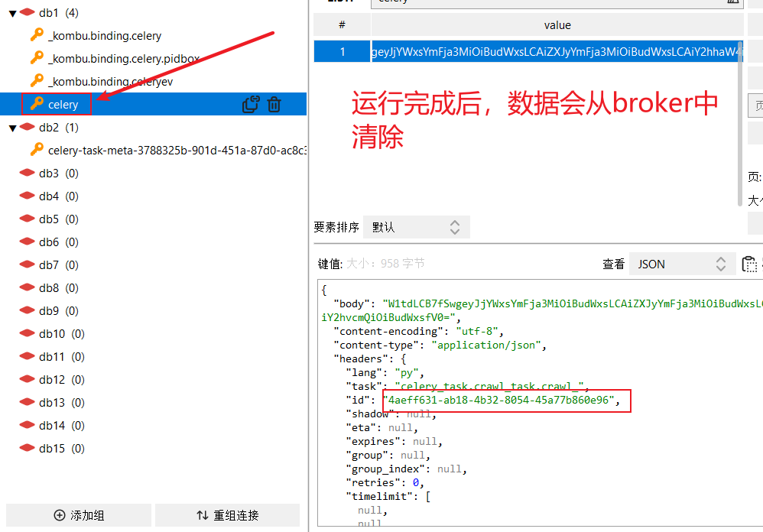Select key _kombu.binding.celery.pidbox
This screenshot has height=532, width=763.
pyautogui.click(x=124, y=59)
